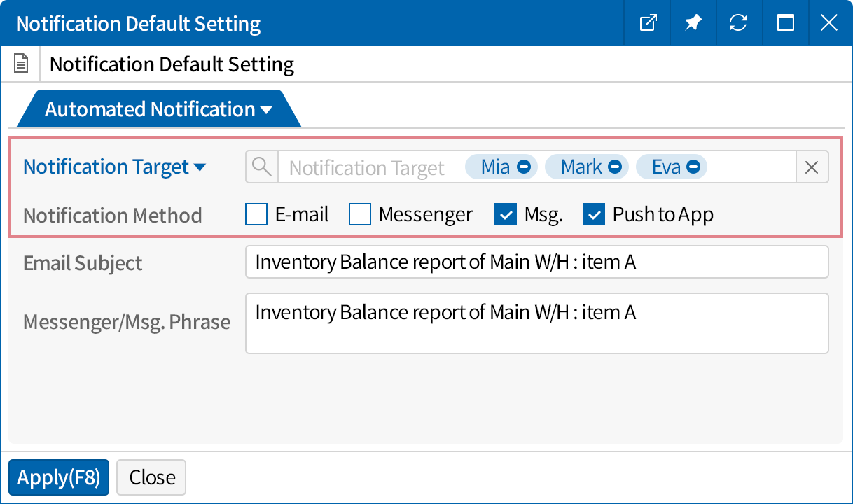Click the document icon beside the page title
Viewport: 853px width, 504px height.
pyautogui.click(x=22, y=64)
